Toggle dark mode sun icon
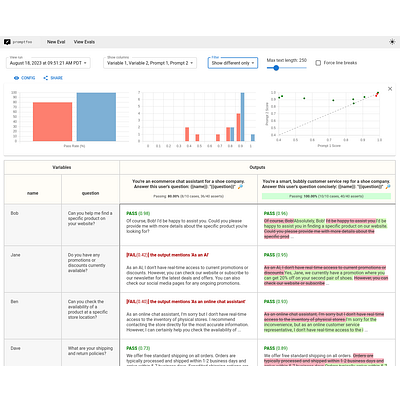Screen dimensions: 400x400 [392, 42]
